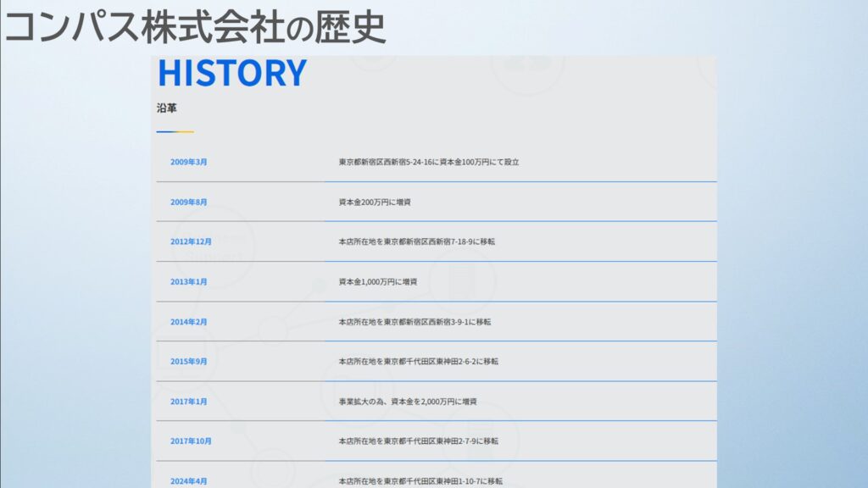The width and height of the screenshot is (868, 488).
Task: Select the 2013年1月 date label
Action: pyautogui.click(x=188, y=282)
